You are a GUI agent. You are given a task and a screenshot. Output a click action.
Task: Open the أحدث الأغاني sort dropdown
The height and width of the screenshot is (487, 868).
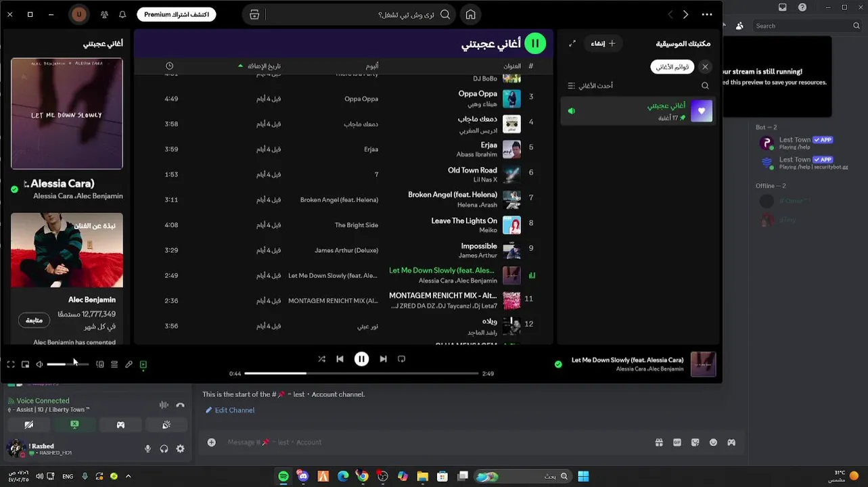[x=590, y=86]
